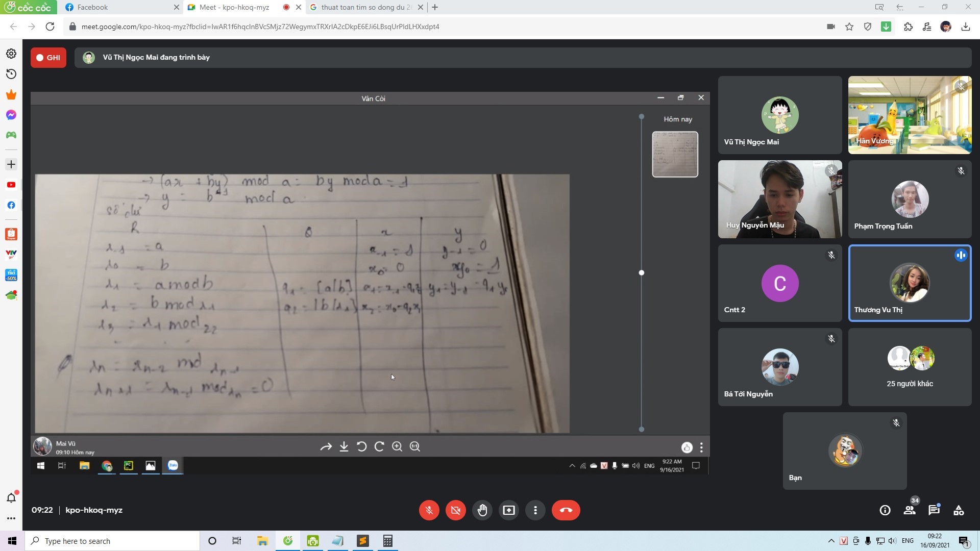Viewport: 980px width, 551px height.
Task: Open the meeting chat panel
Action: click(x=934, y=510)
